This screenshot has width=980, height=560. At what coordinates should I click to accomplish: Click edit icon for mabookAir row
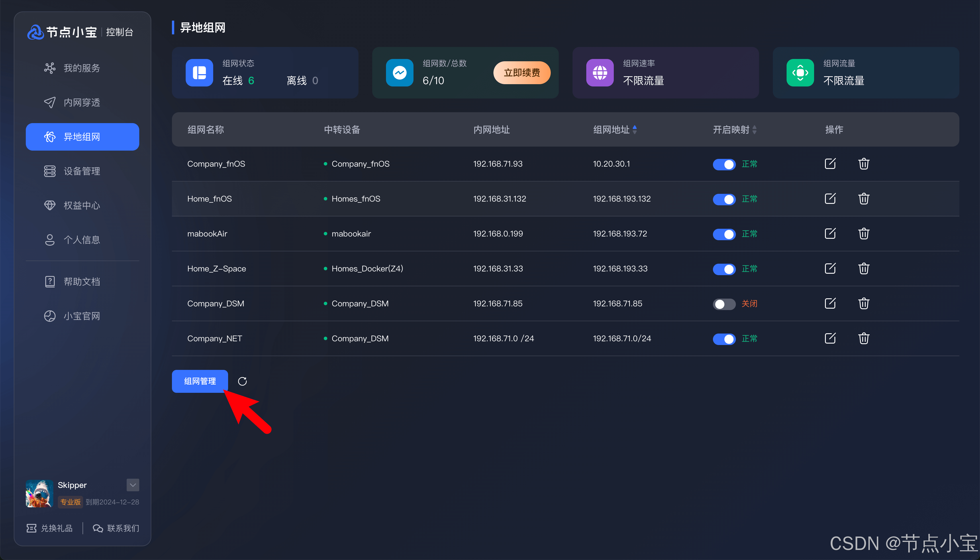click(830, 233)
